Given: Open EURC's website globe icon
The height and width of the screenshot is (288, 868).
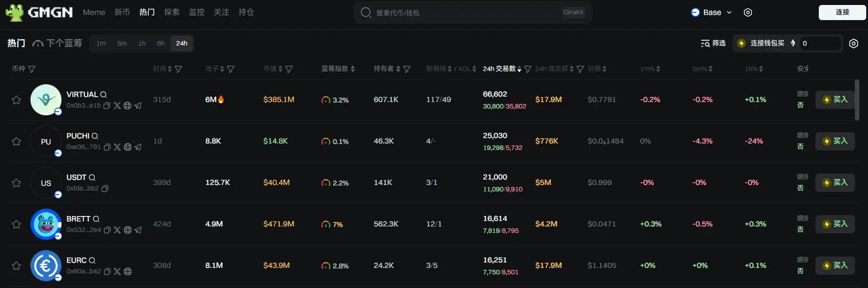Looking at the screenshot, I should point(127,272).
